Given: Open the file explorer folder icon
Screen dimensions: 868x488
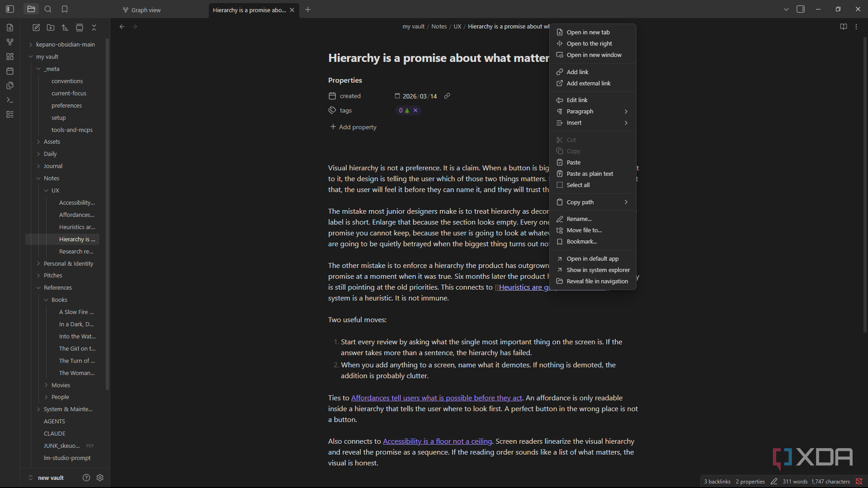Looking at the screenshot, I should [x=31, y=9].
